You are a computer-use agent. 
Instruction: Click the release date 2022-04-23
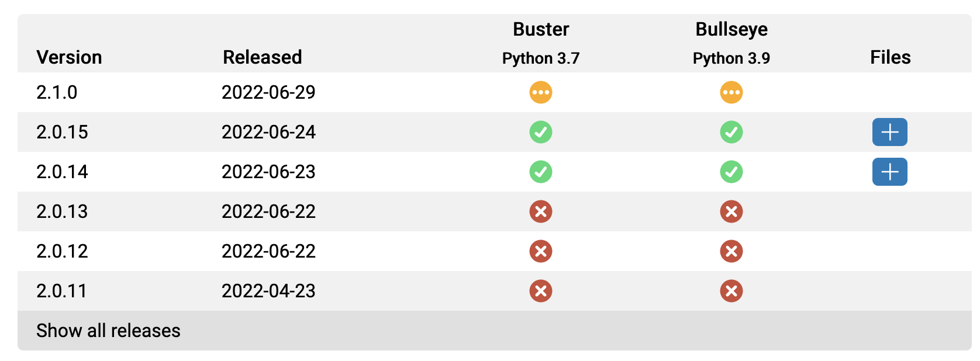(268, 291)
